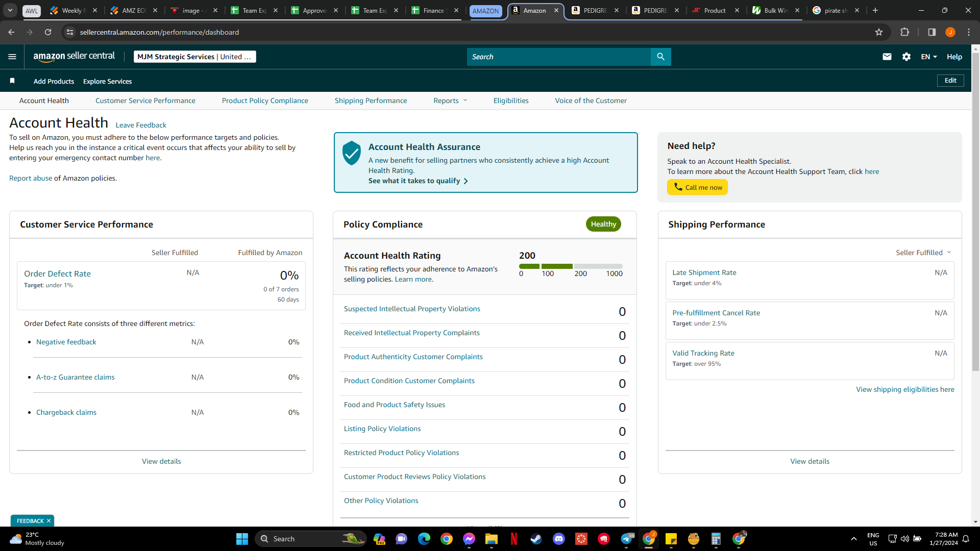Open the Chrome three-dot menu

point(969,32)
